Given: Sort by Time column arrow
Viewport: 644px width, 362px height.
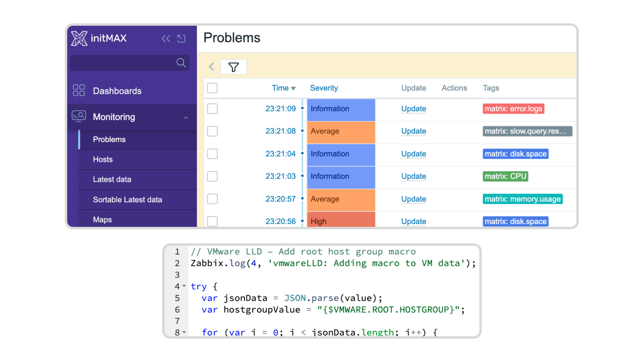Looking at the screenshot, I should click(x=293, y=88).
